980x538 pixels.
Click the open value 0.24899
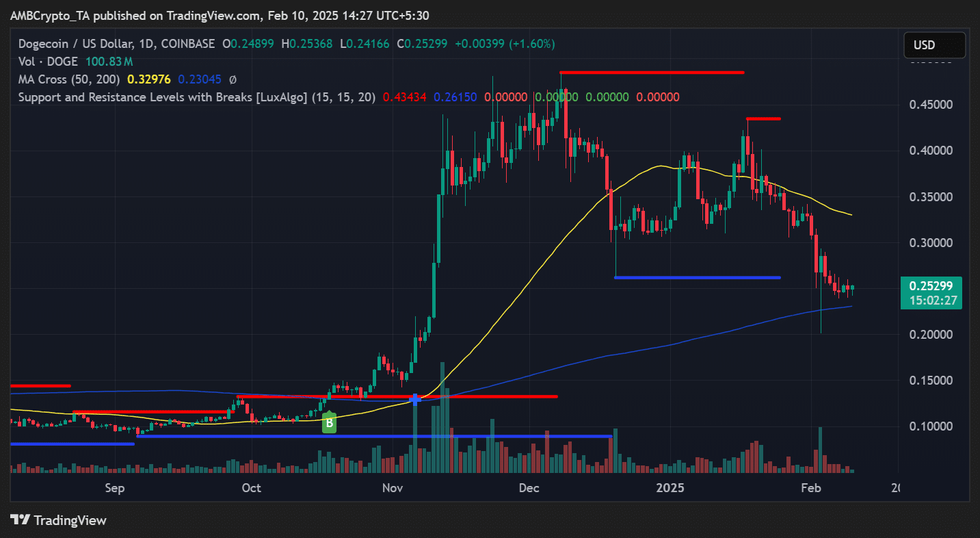pos(252,44)
